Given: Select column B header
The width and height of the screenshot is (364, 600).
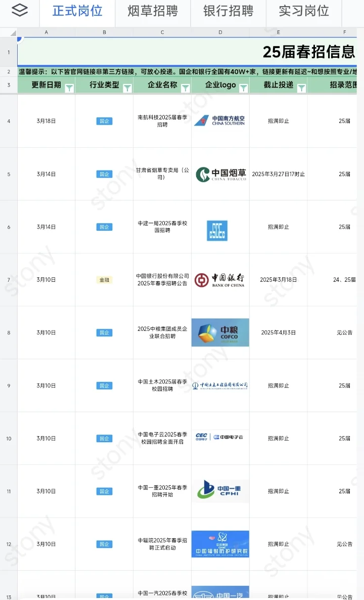Looking at the screenshot, I should tap(104, 32).
